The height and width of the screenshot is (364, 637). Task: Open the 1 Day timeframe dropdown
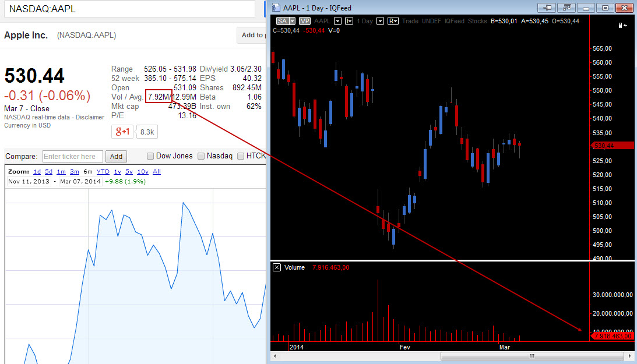[x=380, y=21]
